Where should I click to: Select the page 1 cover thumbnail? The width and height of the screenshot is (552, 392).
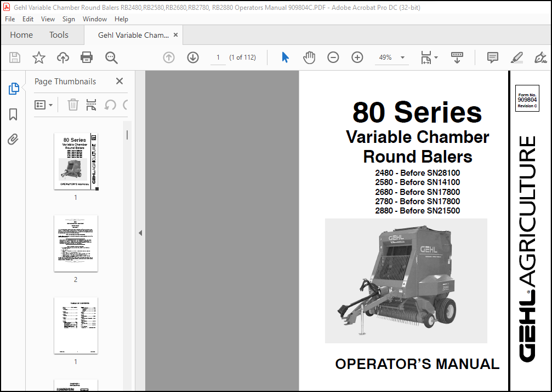tap(76, 162)
